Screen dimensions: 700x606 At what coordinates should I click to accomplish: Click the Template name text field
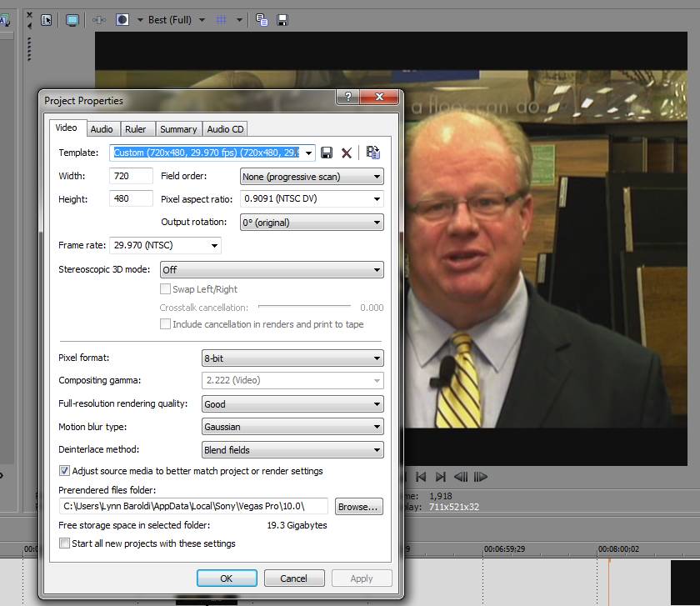(207, 153)
